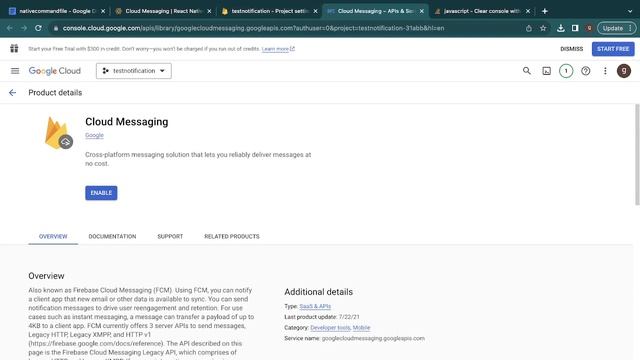Switch to the SUPPORT tab
Image resolution: width=640 pixels, height=360 pixels.
click(170, 236)
